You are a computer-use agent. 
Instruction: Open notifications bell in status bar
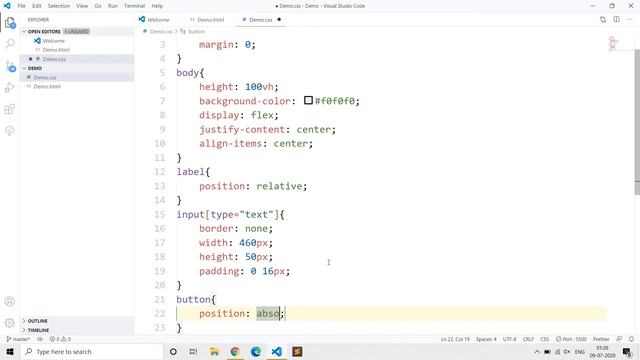[631, 339]
